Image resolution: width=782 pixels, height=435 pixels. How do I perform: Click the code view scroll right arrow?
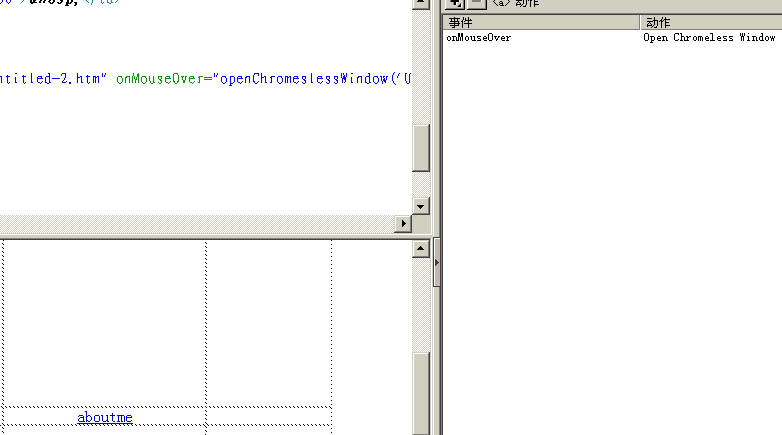click(x=404, y=224)
